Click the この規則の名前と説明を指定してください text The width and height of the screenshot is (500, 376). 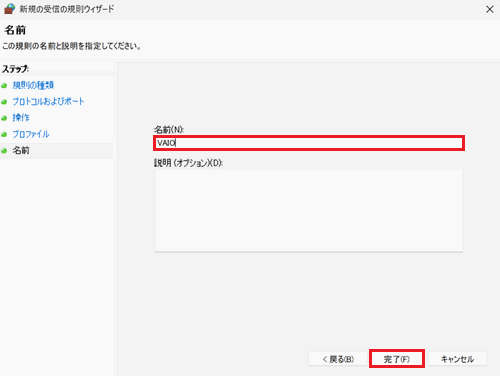71,46
